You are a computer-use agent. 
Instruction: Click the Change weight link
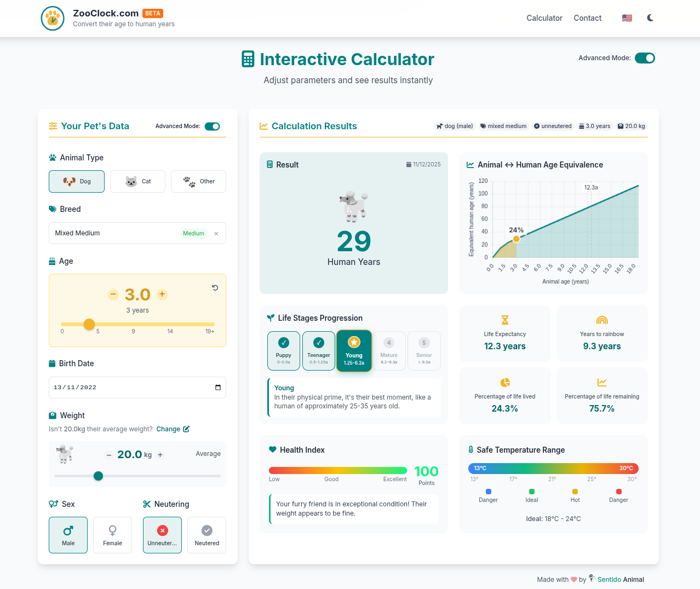[x=173, y=429]
